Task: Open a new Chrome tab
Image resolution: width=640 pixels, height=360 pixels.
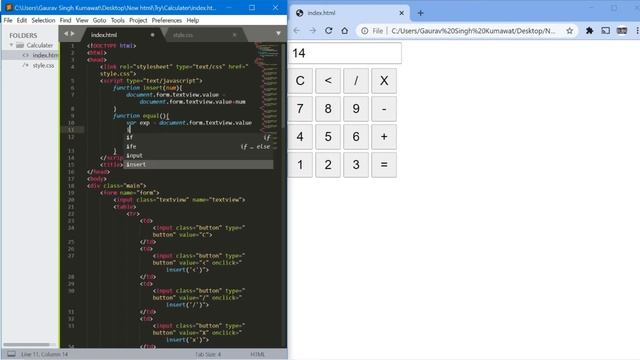Action: coord(420,13)
